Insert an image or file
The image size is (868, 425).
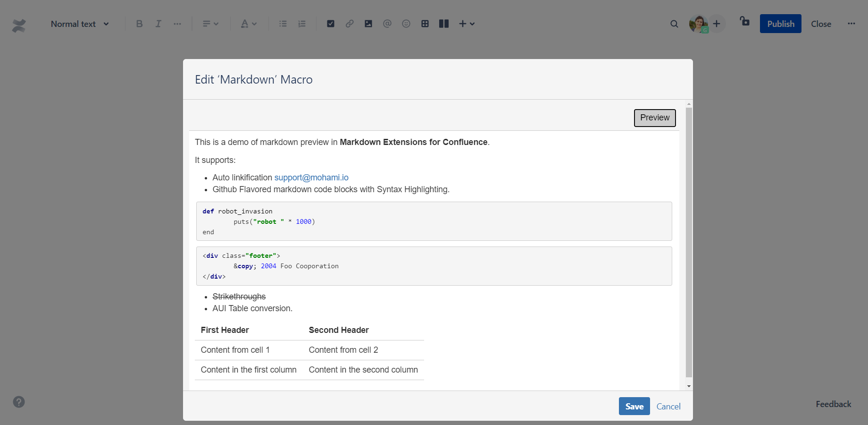368,24
